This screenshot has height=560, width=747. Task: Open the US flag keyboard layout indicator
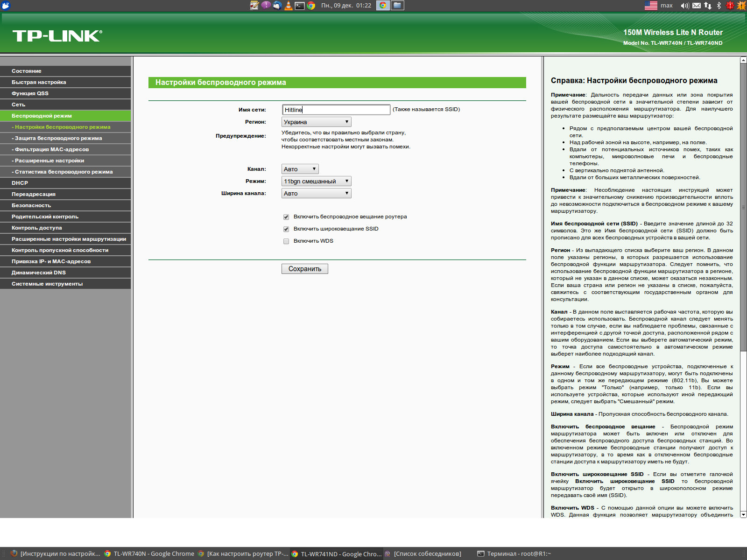(651, 6)
